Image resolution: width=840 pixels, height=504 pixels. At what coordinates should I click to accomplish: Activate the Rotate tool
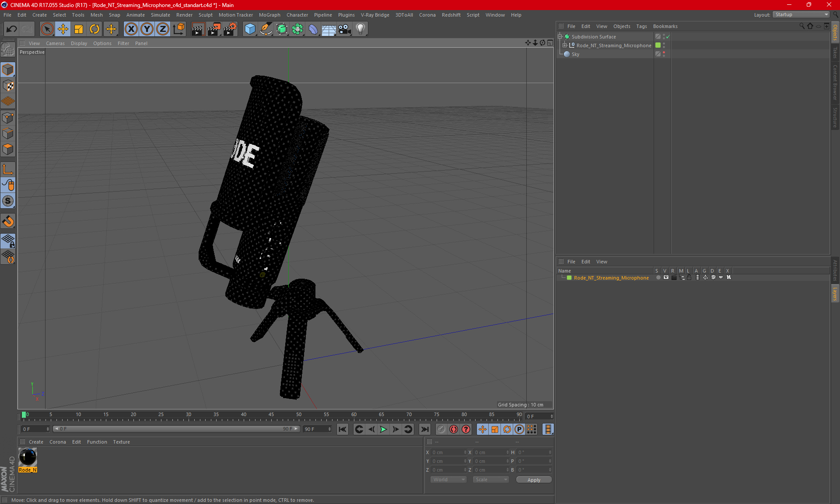pyautogui.click(x=94, y=29)
